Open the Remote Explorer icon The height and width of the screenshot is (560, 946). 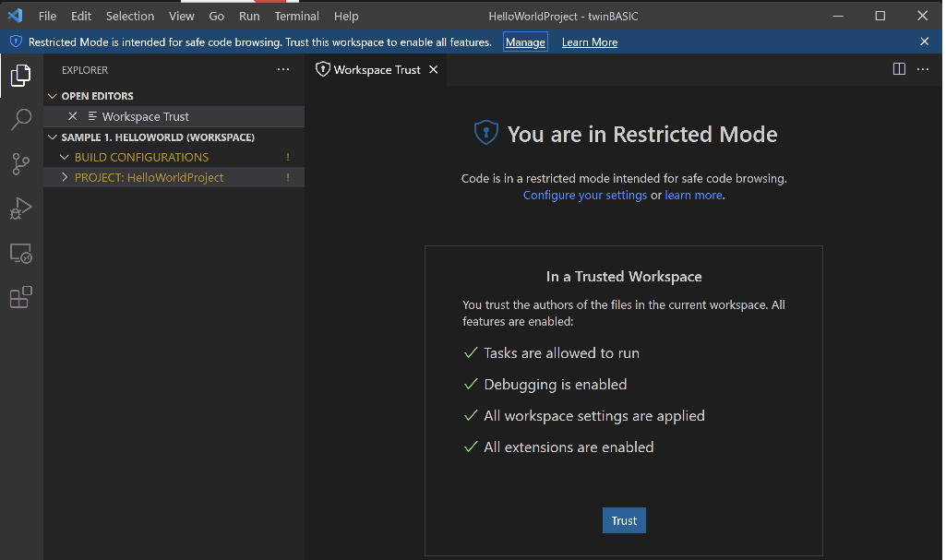click(20, 254)
